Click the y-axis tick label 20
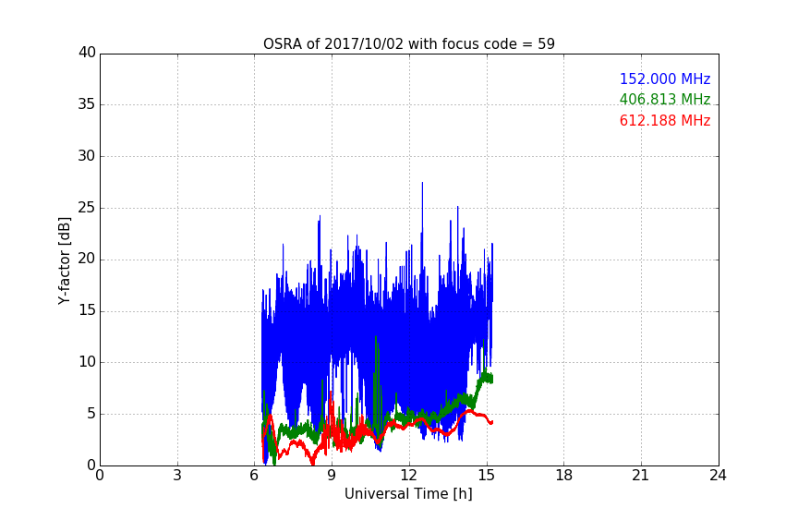Image resolution: width=798 pixels, height=532 pixels. click(x=87, y=259)
